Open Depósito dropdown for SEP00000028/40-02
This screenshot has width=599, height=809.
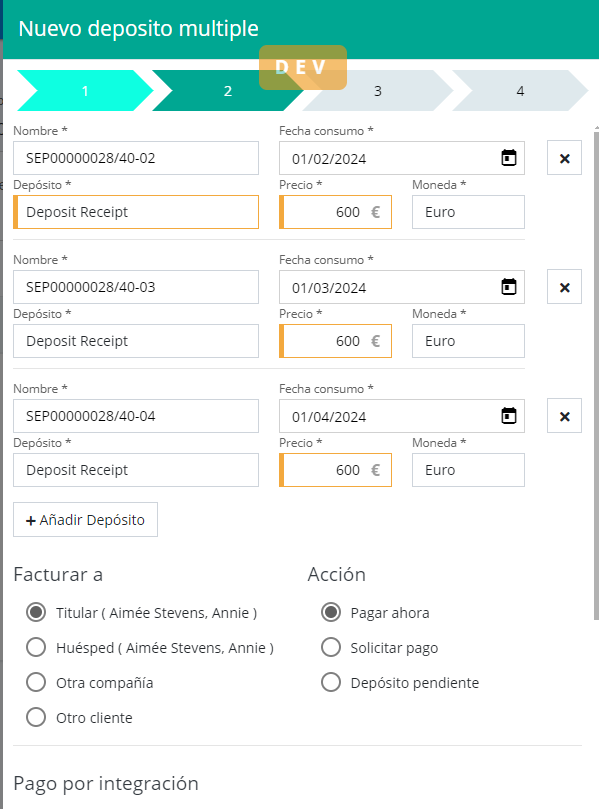(136, 212)
